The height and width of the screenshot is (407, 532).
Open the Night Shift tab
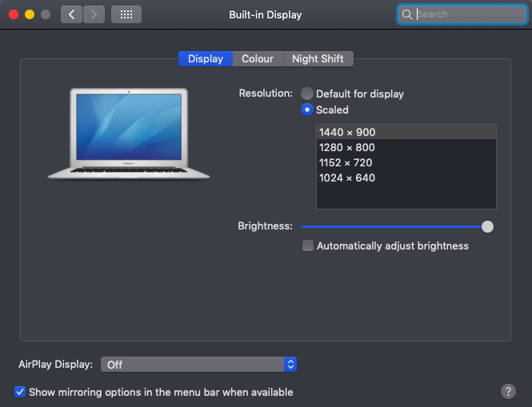pyautogui.click(x=318, y=59)
